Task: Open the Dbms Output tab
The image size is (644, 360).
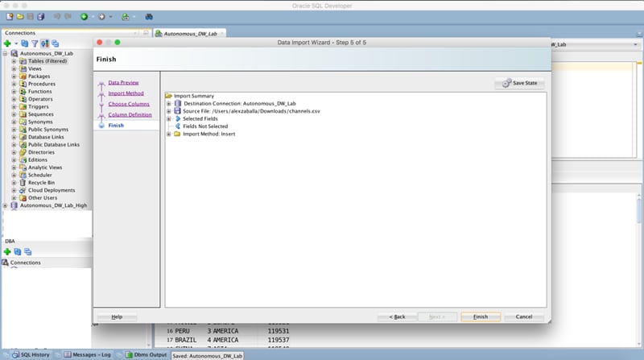Action: pyautogui.click(x=147, y=354)
